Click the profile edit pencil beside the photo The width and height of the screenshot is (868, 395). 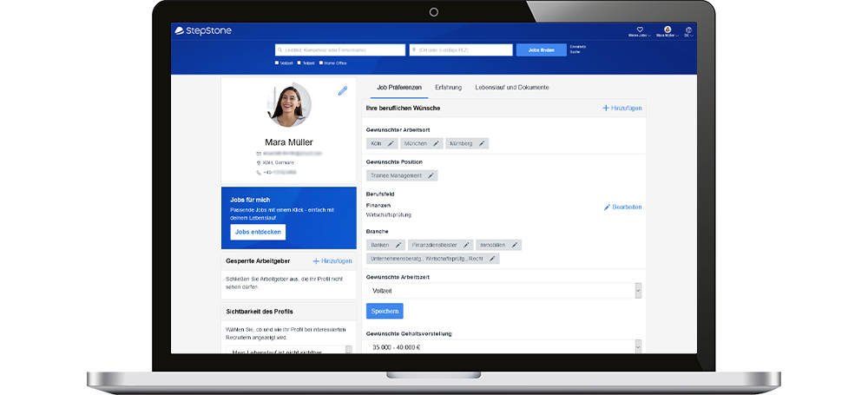[342, 90]
